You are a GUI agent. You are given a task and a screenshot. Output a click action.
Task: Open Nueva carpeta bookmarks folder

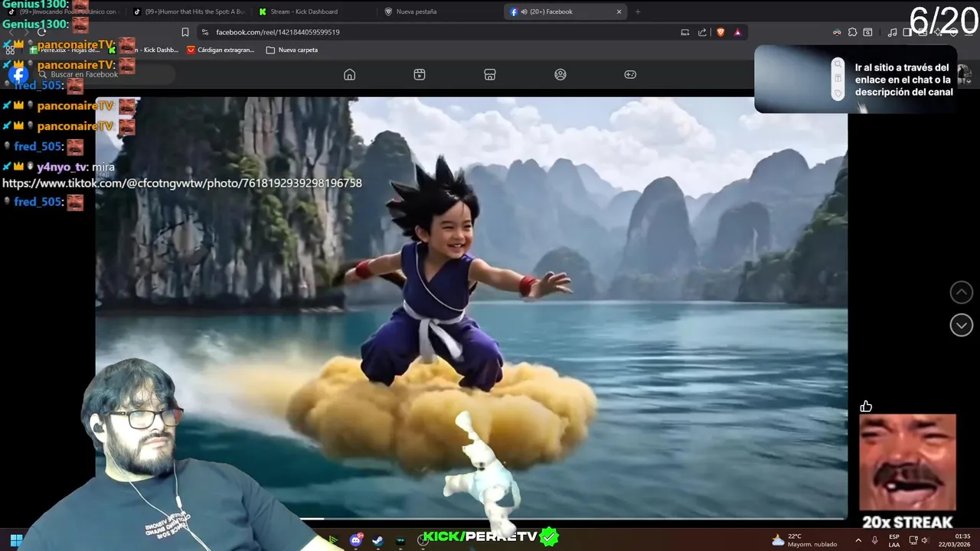pos(292,50)
